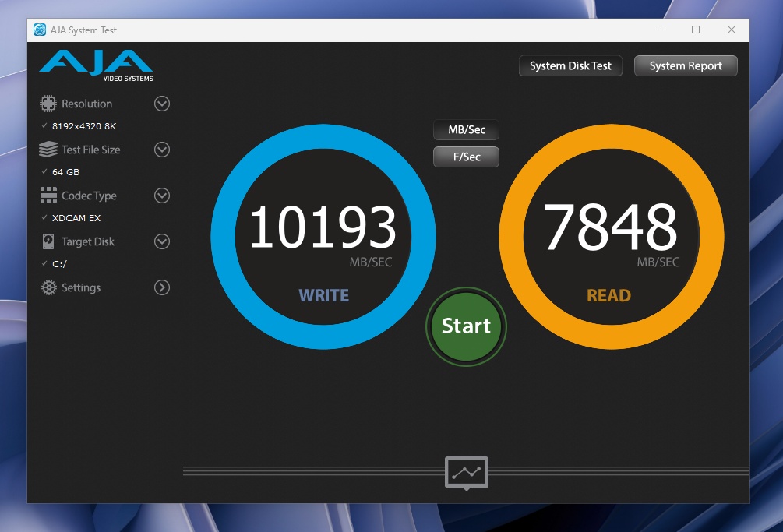Click the Resolution chip icon

click(x=48, y=104)
